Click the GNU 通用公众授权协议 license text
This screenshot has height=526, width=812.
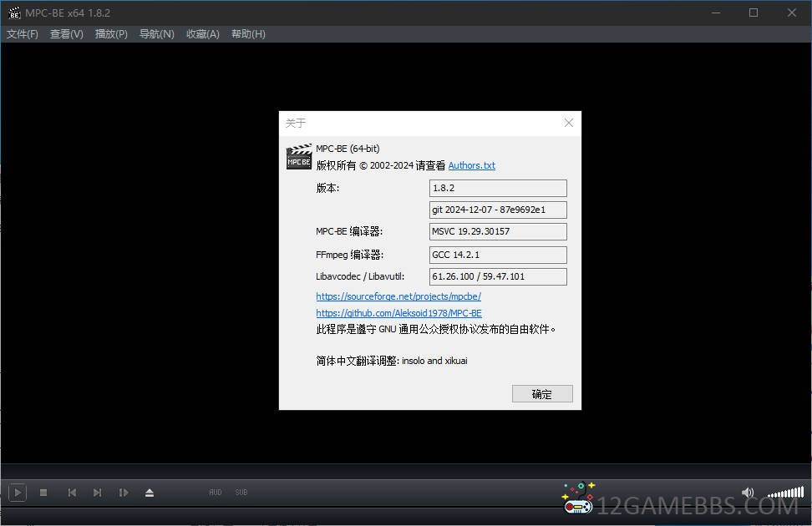point(436,329)
